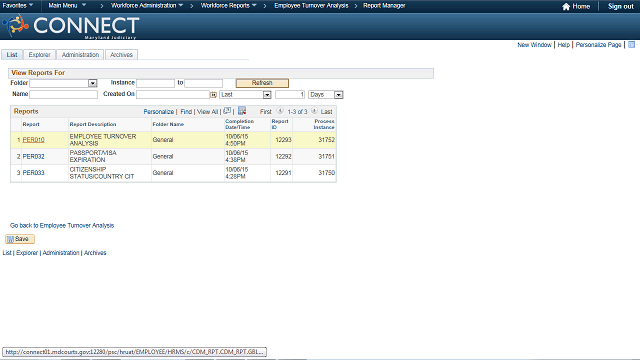Switch to the Explorer tab
640x360 pixels.
[40, 55]
